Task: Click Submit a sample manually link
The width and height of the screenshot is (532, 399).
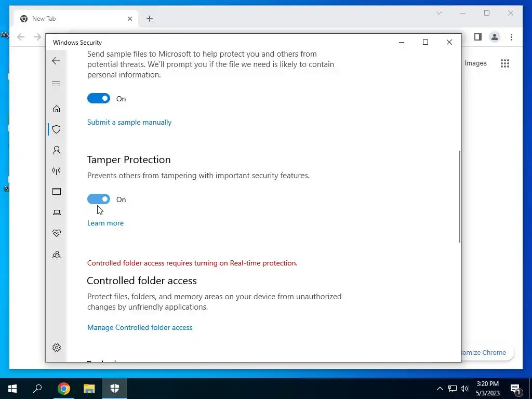Action: click(x=129, y=122)
